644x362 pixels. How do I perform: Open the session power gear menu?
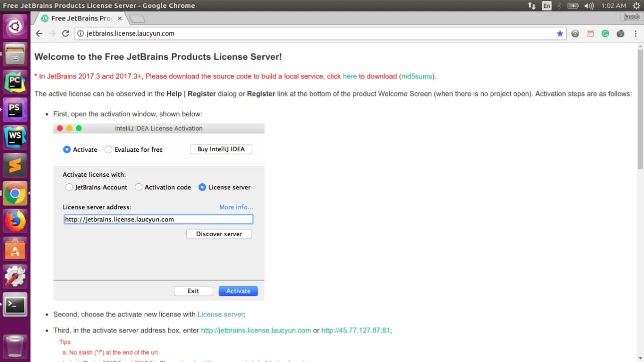tap(636, 5)
